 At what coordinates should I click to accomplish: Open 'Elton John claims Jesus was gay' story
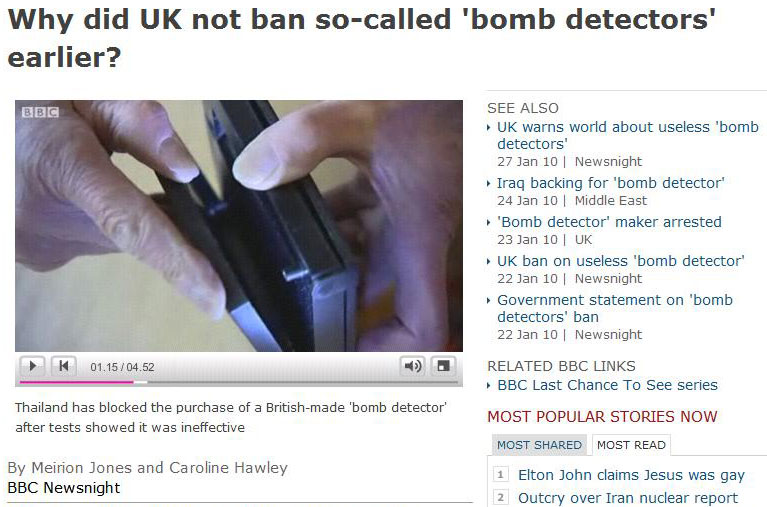(631, 475)
